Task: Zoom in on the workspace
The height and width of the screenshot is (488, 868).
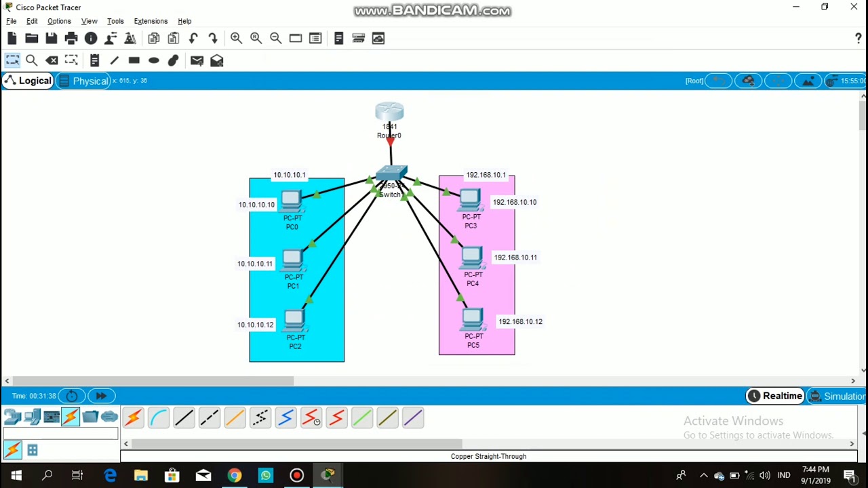Action: (x=236, y=39)
